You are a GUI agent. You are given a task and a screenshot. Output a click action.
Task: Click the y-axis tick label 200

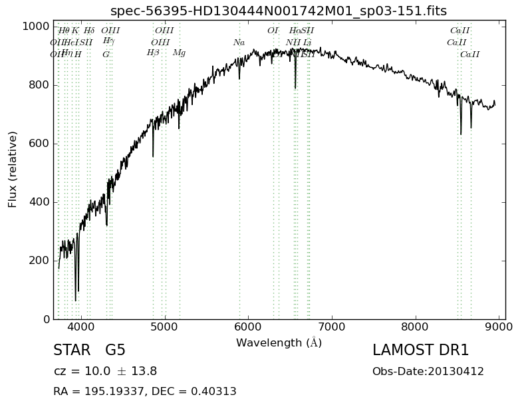[39, 261]
